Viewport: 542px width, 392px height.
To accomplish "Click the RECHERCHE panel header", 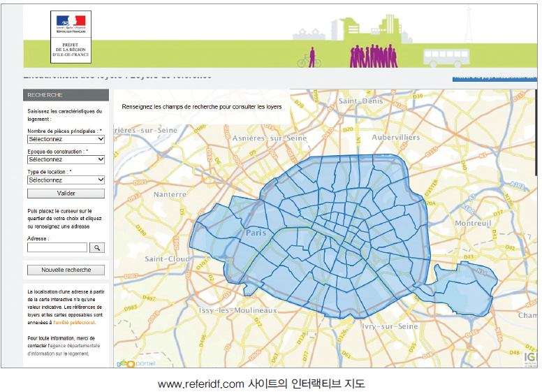I will [x=66, y=95].
